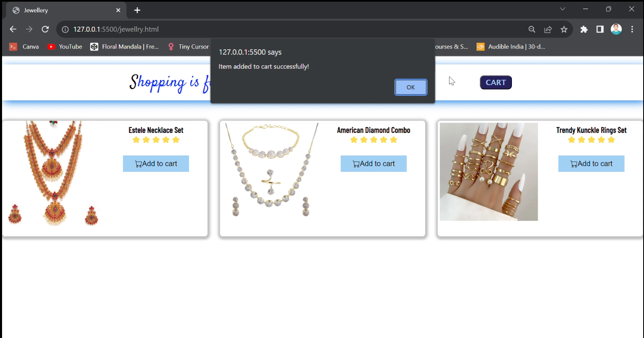Open the CART page
This screenshot has height=338, width=644.
[x=495, y=82]
